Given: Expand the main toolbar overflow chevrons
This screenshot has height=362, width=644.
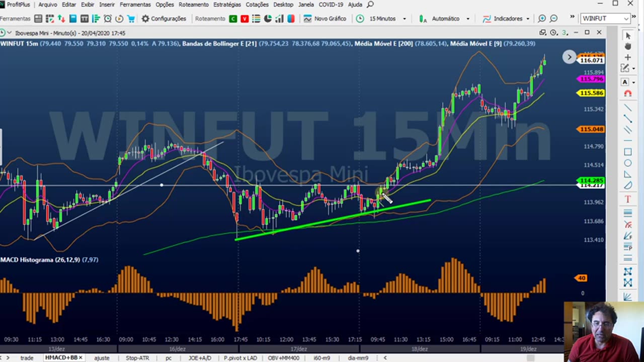Looking at the screenshot, I should pos(572,17).
